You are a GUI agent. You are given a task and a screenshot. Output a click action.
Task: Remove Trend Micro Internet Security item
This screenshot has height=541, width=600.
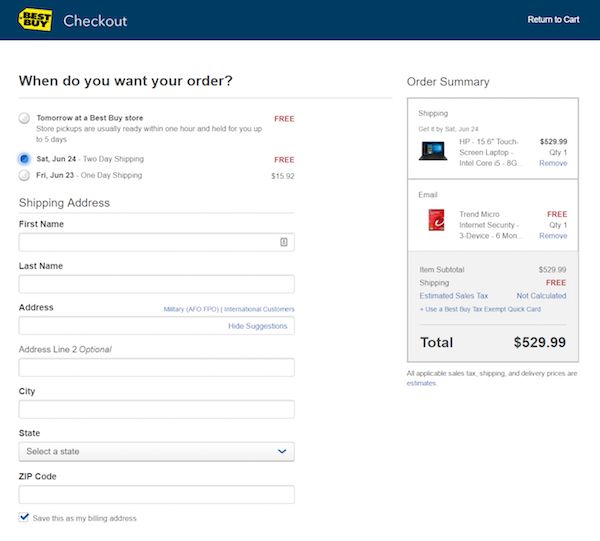(x=553, y=236)
